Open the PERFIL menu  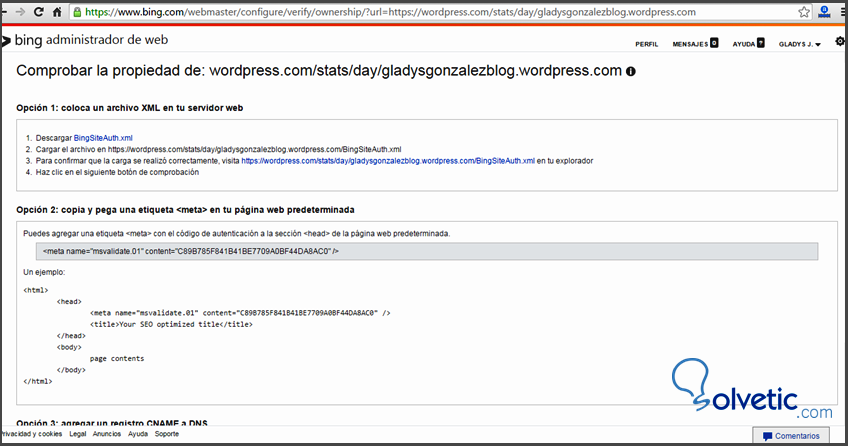(647, 44)
